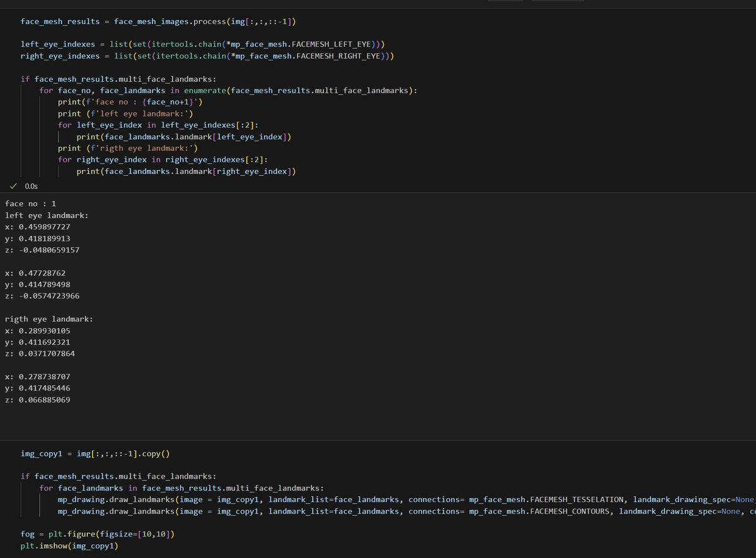
Task: Click output line "rigth eye landmark:" in results
Action: tap(49, 319)
